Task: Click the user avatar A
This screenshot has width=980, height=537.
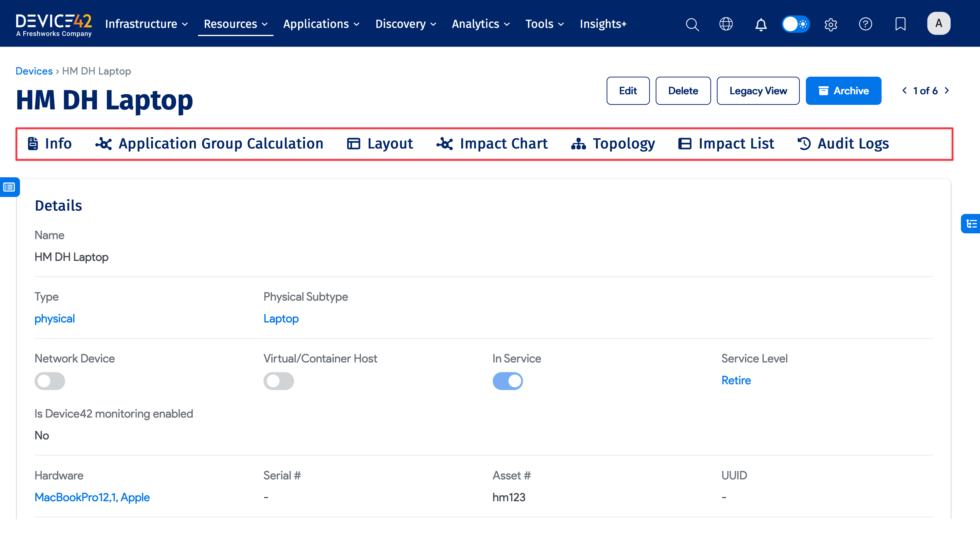Action: tap(939, 24)
